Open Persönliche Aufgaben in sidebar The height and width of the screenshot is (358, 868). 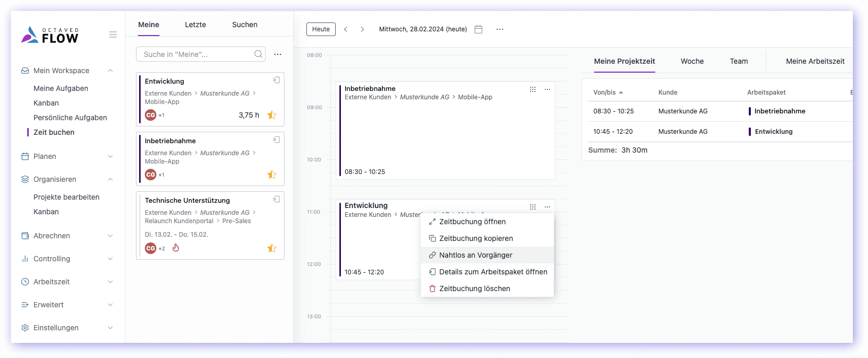(x=70, y=118)
